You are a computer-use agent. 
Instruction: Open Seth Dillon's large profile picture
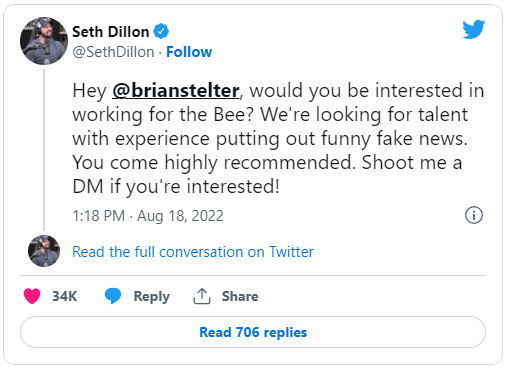coord(44,41)
